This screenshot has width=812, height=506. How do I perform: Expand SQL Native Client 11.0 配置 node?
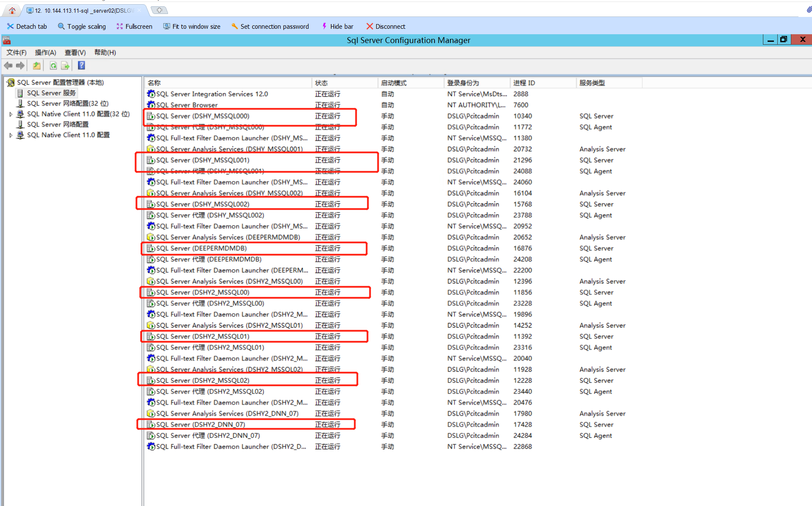(x=11, y=135)
